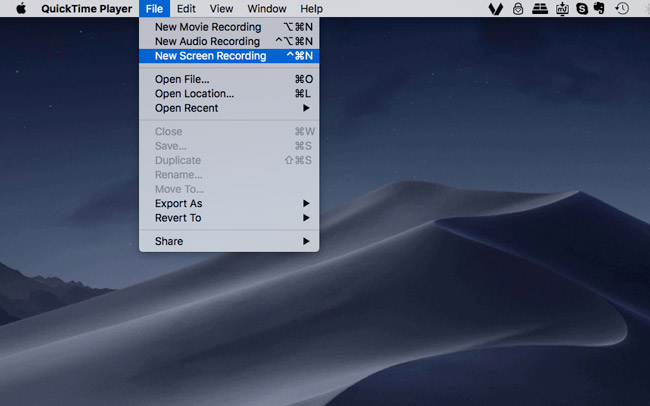Image resolution: width=650 pixels, height=406 pixels.
Task: Open the Evernote elephant menu bar icon
Action: pos(599,9)
